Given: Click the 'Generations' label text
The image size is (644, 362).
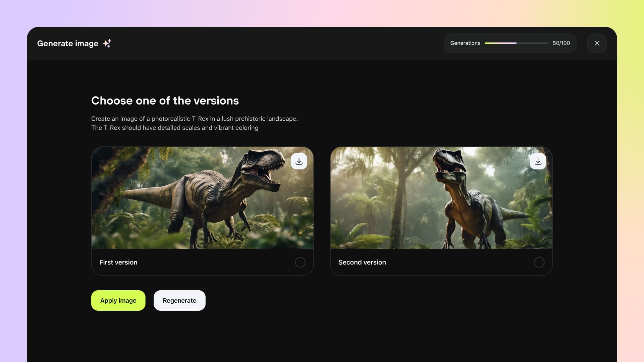Looking at the screenshot, I should 465,43.
